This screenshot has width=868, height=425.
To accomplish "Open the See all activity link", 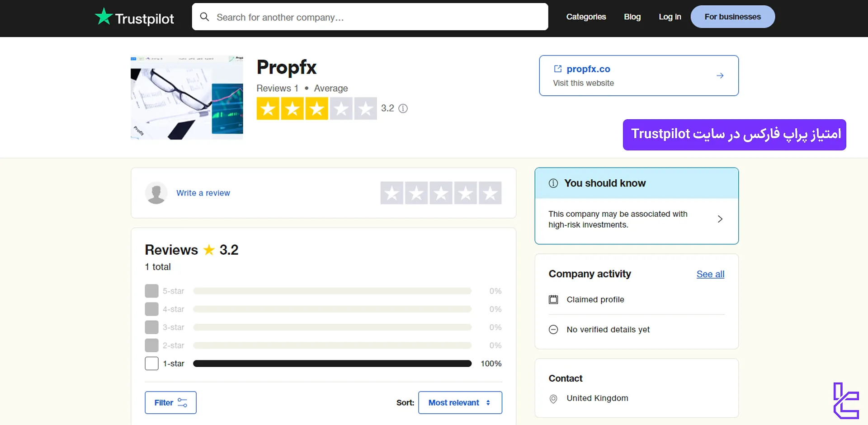I will pyautogui.click(x=710, y=274).
